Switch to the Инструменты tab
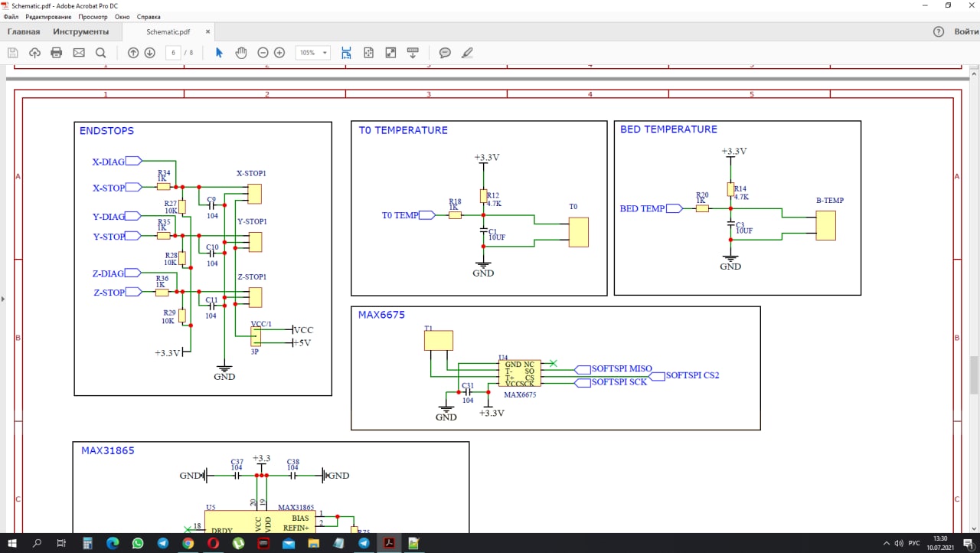The width and height of the screenshot is (980, 553). click(x=81, y=31)
